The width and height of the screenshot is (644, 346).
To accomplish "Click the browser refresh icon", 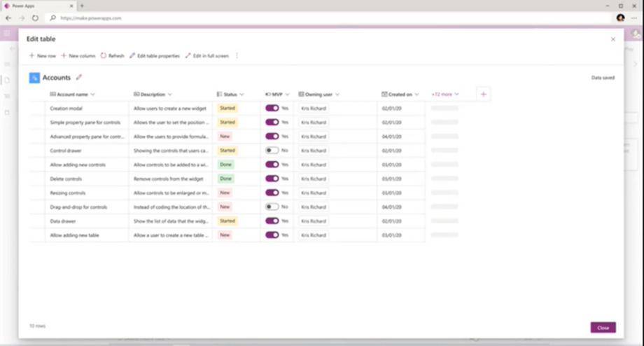I will tap(36, 18).
